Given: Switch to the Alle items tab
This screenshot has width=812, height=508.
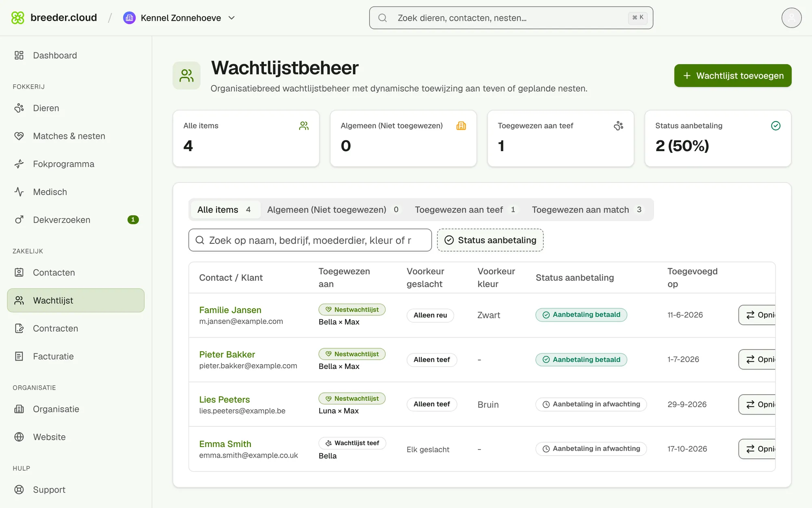Looking at the screenshot, I should [x=225, y=210].
